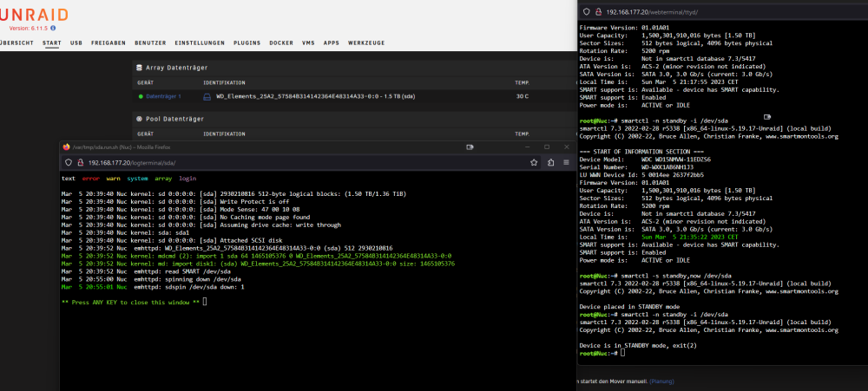The height and width of the screenshot is (391, 868).
Task: Open the EINSTELLUNGEN tab
Action: tap(200, 42)
